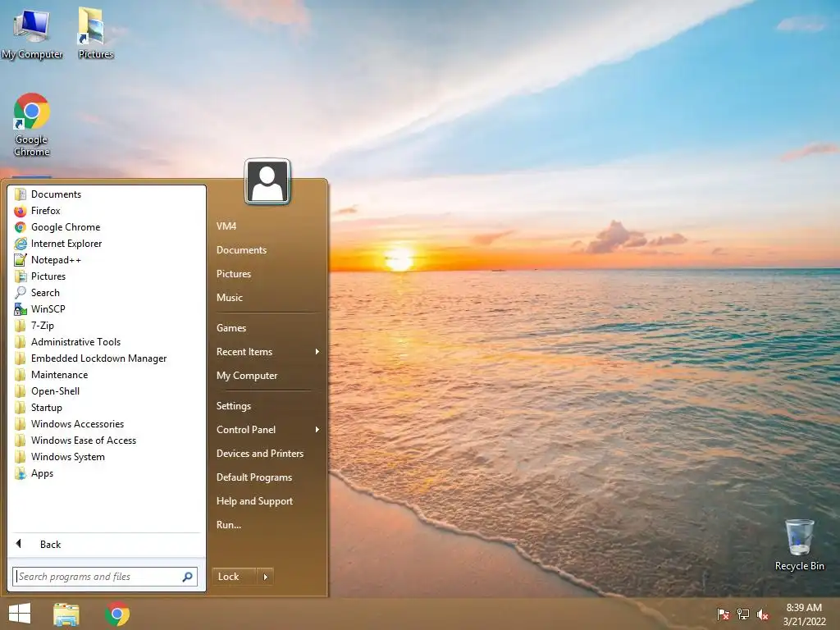Screen dimensions: 840x630
Task: Open My Computer in the right pane
Action: pos(246,376)
